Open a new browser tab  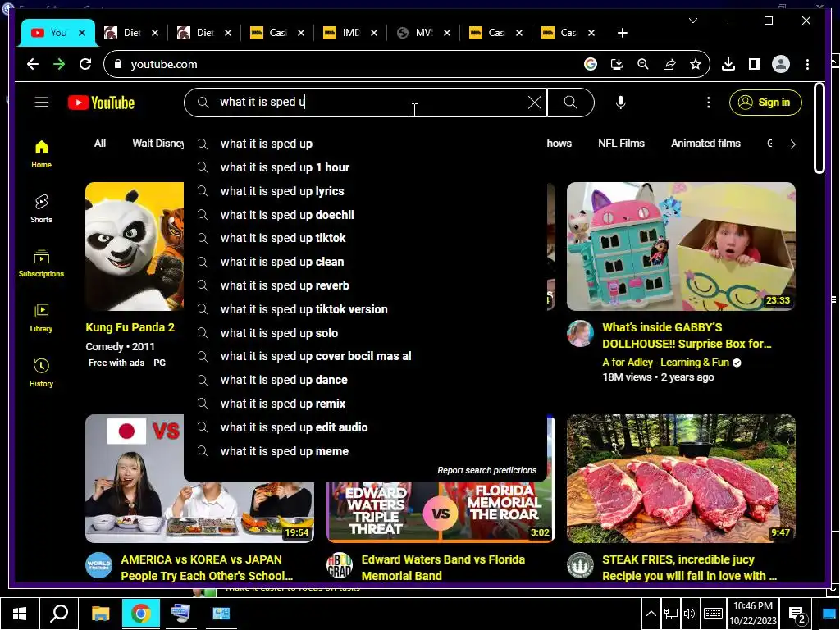(622, 33)
